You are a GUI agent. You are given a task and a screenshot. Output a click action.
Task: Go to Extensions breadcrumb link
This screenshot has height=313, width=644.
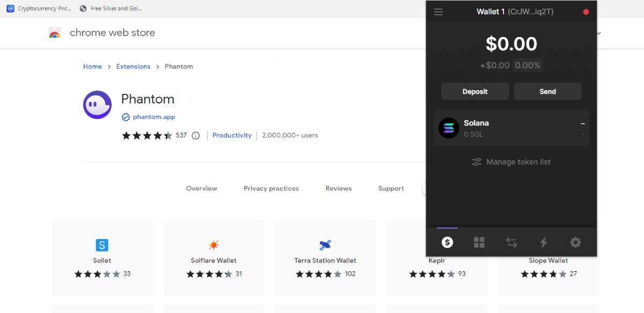point(133,66)
